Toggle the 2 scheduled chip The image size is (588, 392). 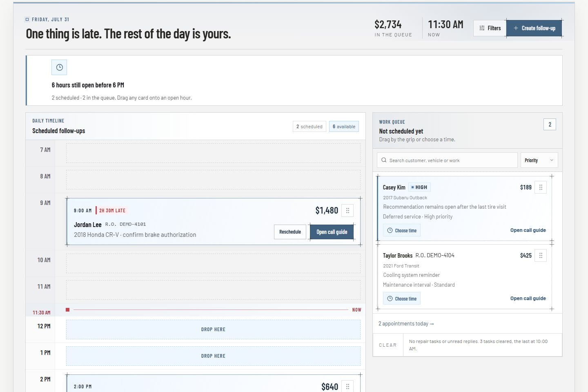click(x=310, y=127)
